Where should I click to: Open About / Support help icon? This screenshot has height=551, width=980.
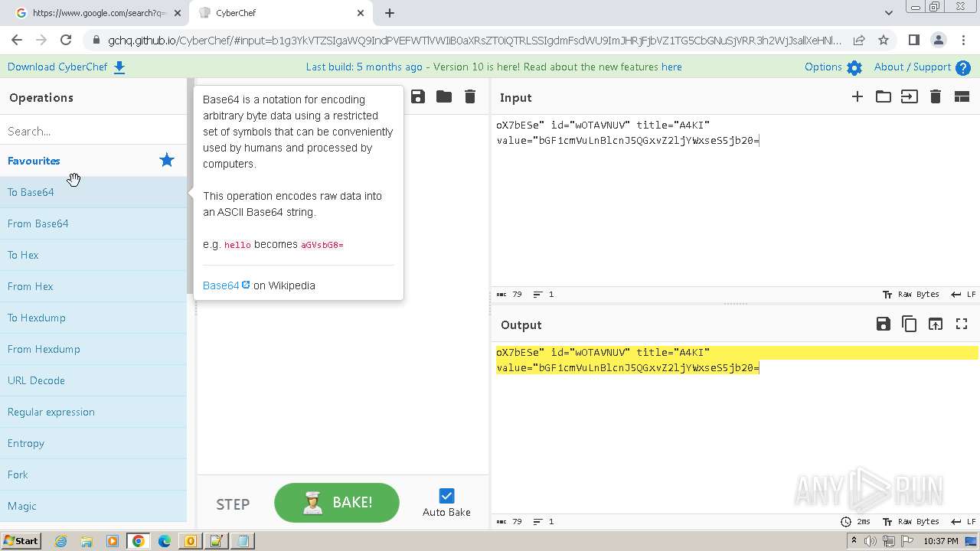[x=963, y=67]
